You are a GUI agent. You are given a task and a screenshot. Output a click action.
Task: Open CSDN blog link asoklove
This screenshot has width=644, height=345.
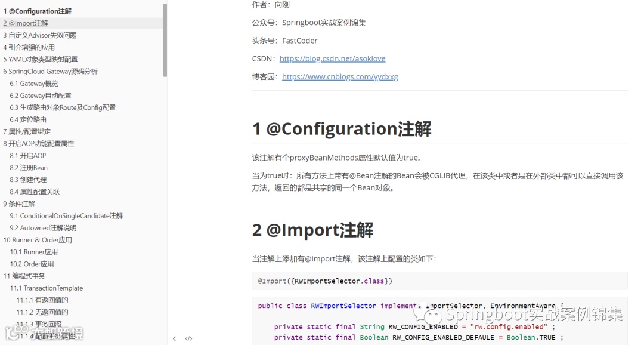pyautogui.click(x=332, y=58)
